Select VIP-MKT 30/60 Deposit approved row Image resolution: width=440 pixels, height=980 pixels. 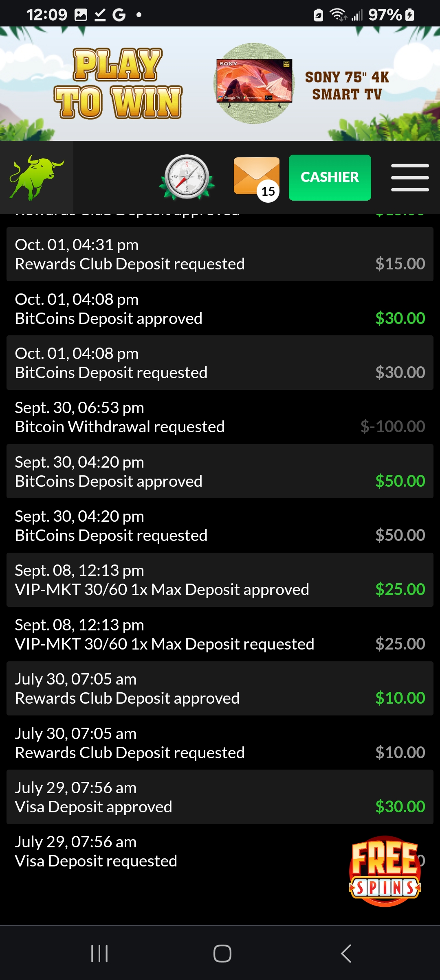220,580
